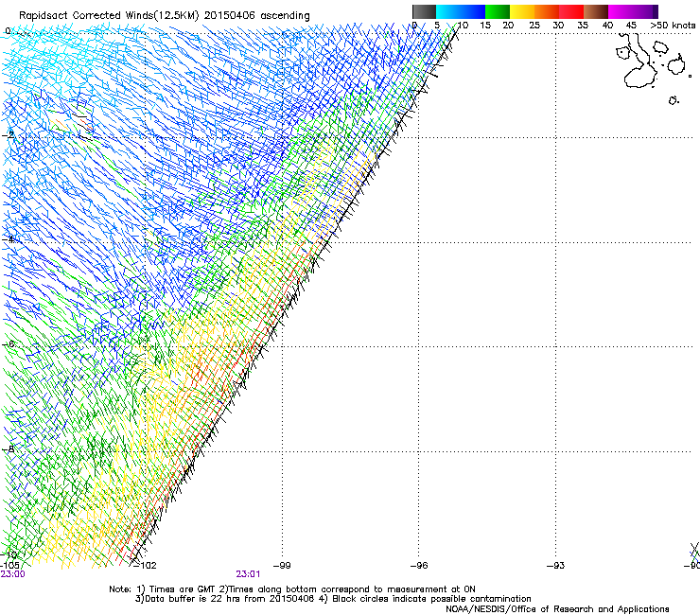Click the 'Times are GMT' note line
The image size is (700, 615).
pos(292,589)
